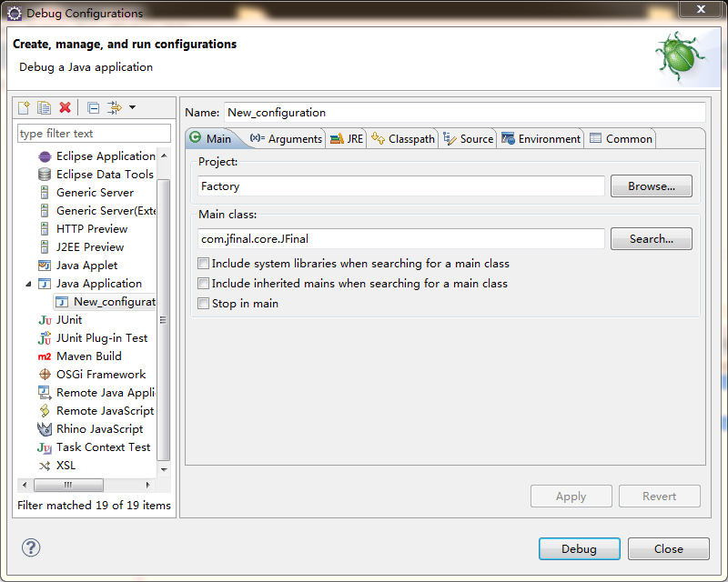The width and height of the screenshot is (728, 582).
Task: Open the Classpath tab
Action: coord(403,139)
